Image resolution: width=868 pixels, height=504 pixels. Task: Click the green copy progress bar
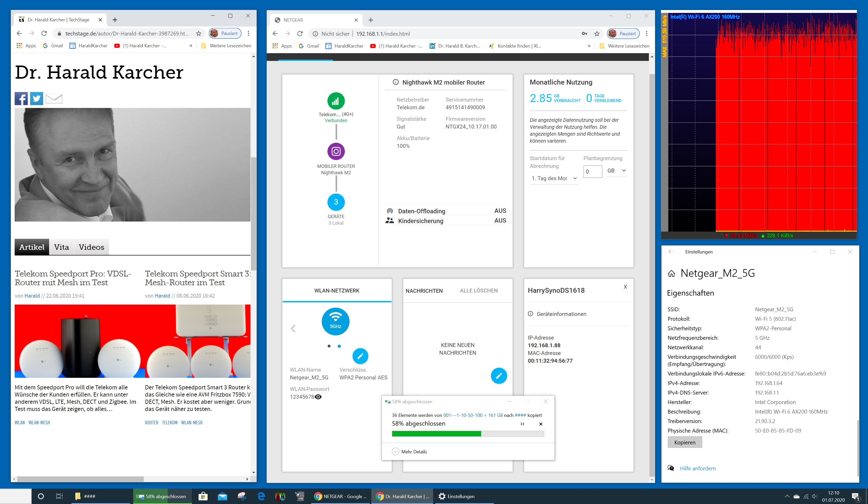pos(436,434)
